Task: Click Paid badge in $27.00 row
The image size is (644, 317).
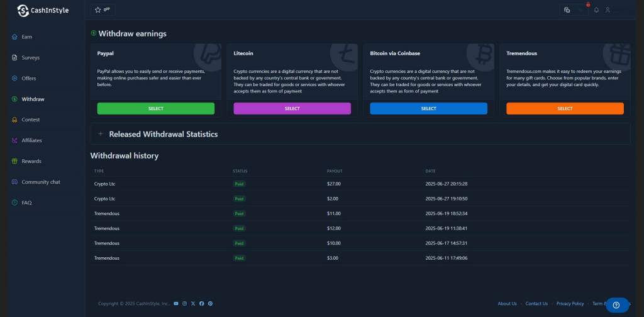Action: pyautogui.click(x=239, y=184)
